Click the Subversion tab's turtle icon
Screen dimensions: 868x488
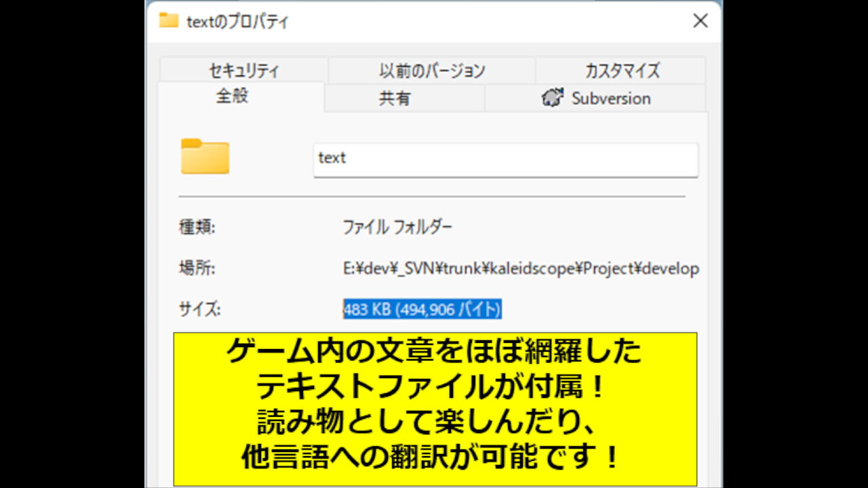point(553,98)
